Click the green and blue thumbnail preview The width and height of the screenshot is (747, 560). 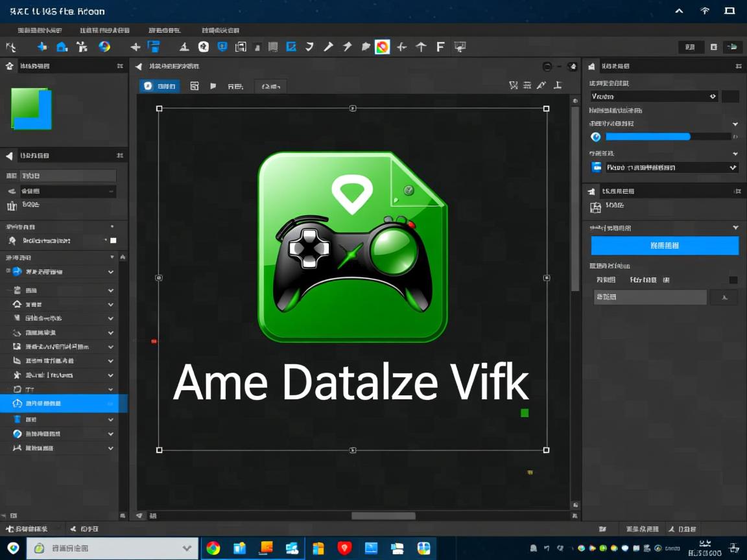(x=30, y=108)
